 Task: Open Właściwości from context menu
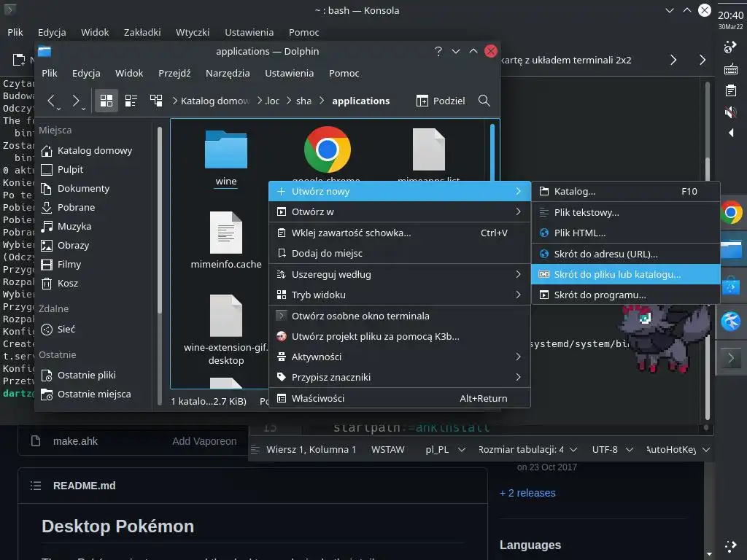(400, 398)
